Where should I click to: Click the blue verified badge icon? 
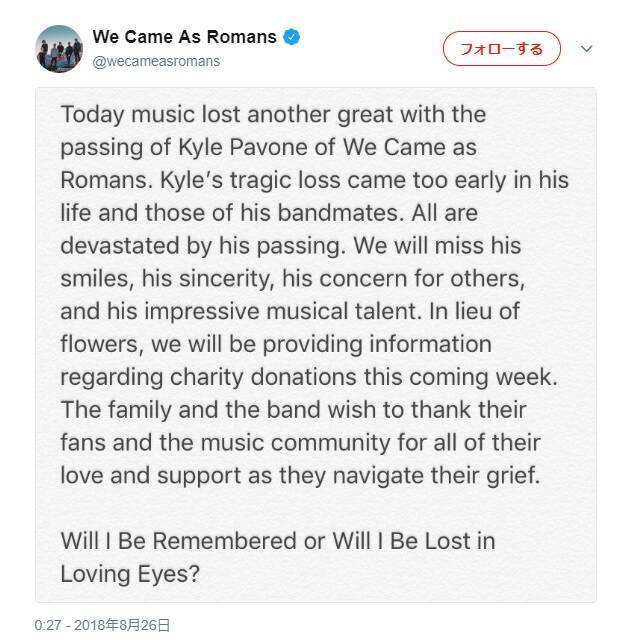point(292,38)
